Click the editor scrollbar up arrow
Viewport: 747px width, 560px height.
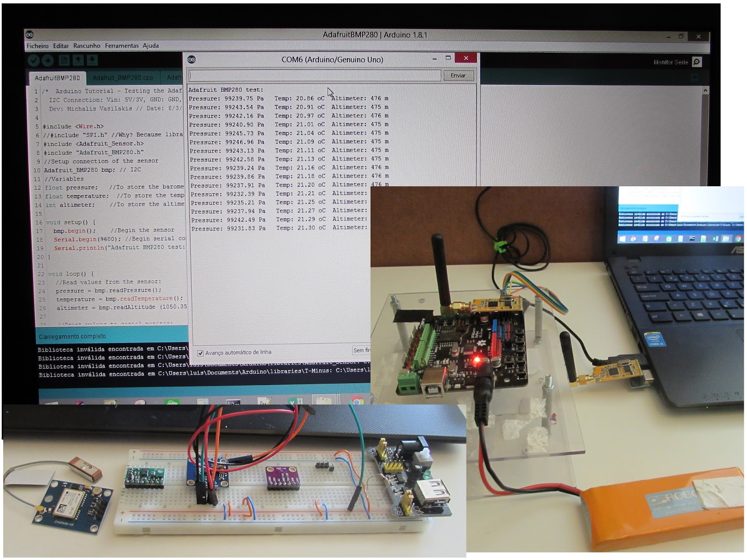[x=705, y=91]
